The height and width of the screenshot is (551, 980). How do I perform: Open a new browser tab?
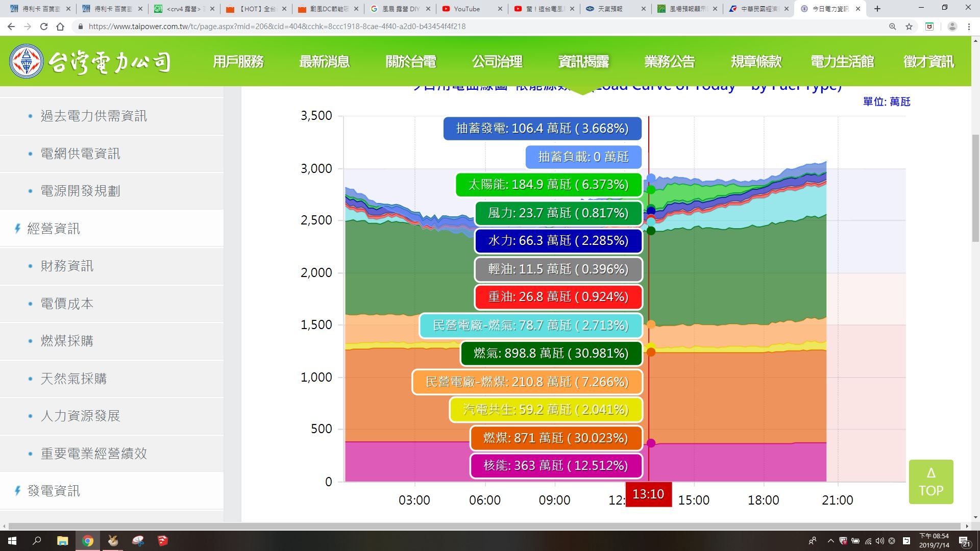point(877,9)
